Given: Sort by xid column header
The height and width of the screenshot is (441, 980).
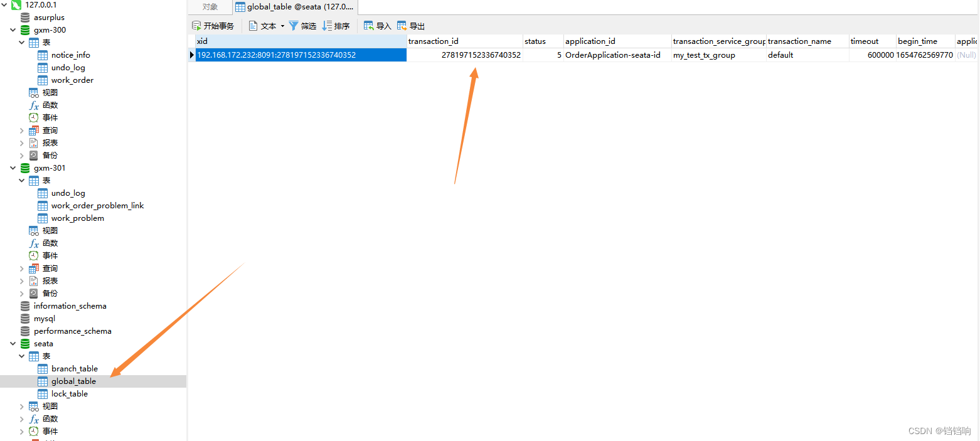Looking at the screenshot, I should coord(301,41).
